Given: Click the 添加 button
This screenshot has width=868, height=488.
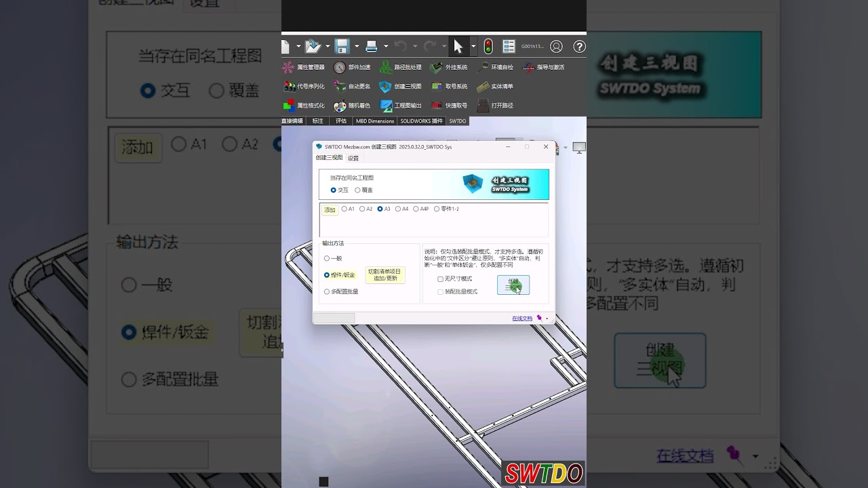Looking at the screenshot, I should [x=330, y=210].
